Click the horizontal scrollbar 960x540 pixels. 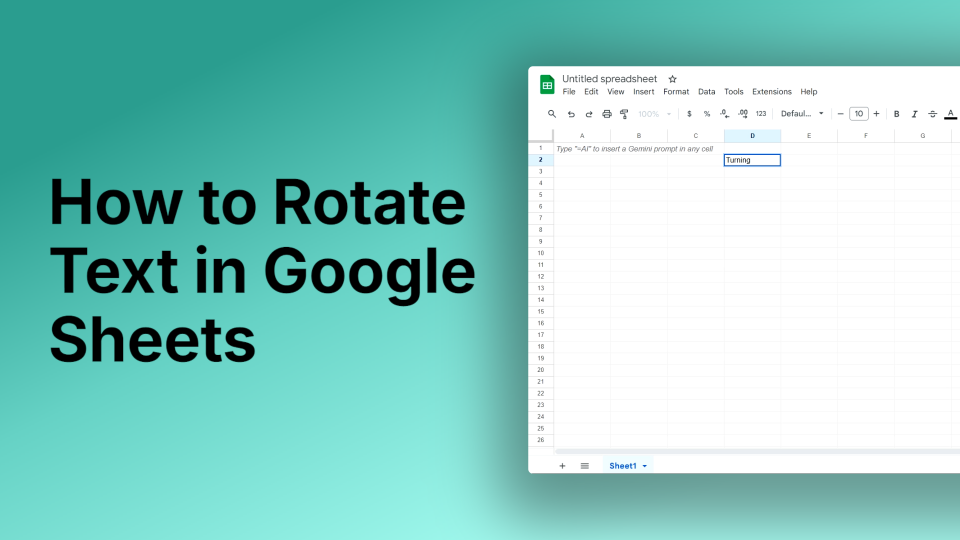click(757, 451)
